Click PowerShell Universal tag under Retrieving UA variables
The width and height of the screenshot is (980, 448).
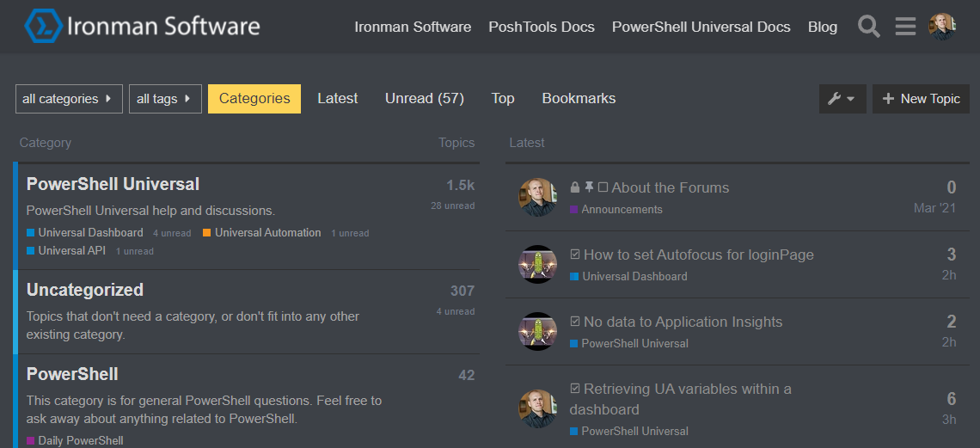[x=635, y=431]
